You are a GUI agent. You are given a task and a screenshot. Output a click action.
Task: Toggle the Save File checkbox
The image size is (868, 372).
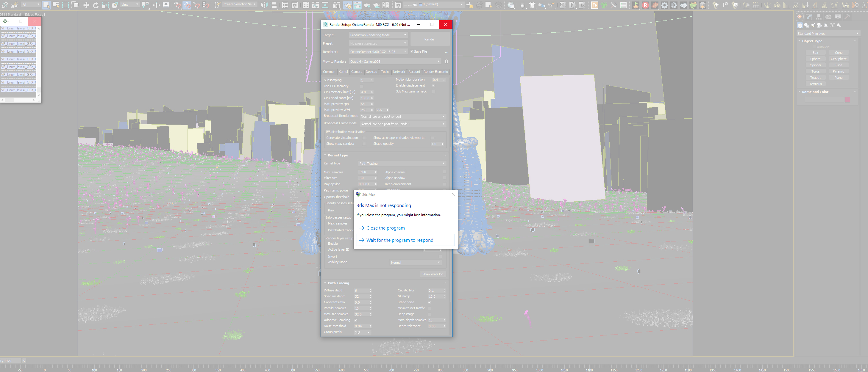point(412,51)
